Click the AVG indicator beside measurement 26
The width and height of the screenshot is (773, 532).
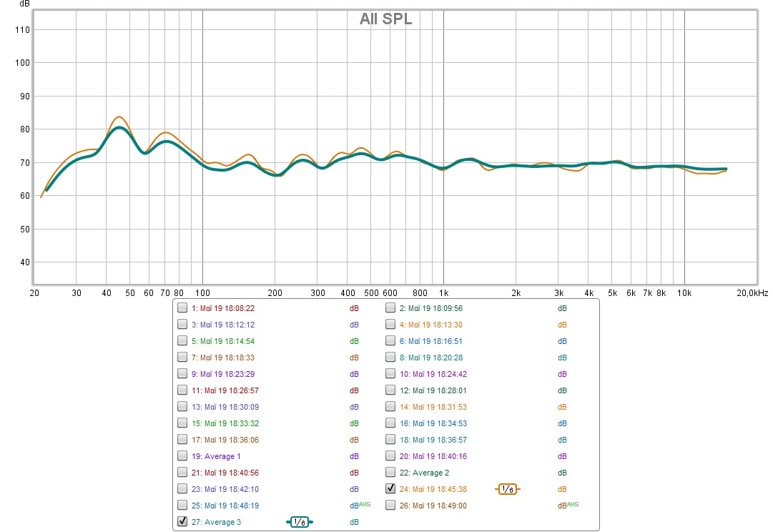573,504
